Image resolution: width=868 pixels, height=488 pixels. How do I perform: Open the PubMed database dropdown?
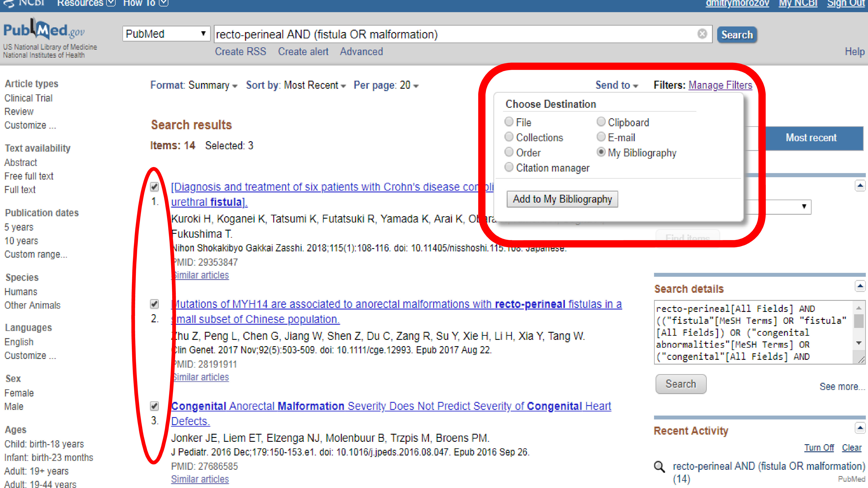tap(166, 34)
